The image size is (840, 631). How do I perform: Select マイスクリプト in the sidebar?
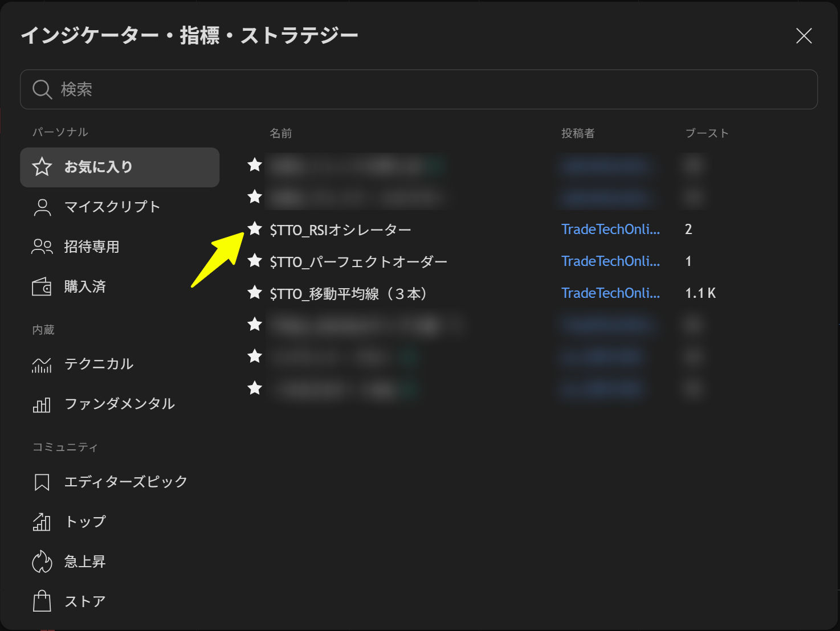120,207
